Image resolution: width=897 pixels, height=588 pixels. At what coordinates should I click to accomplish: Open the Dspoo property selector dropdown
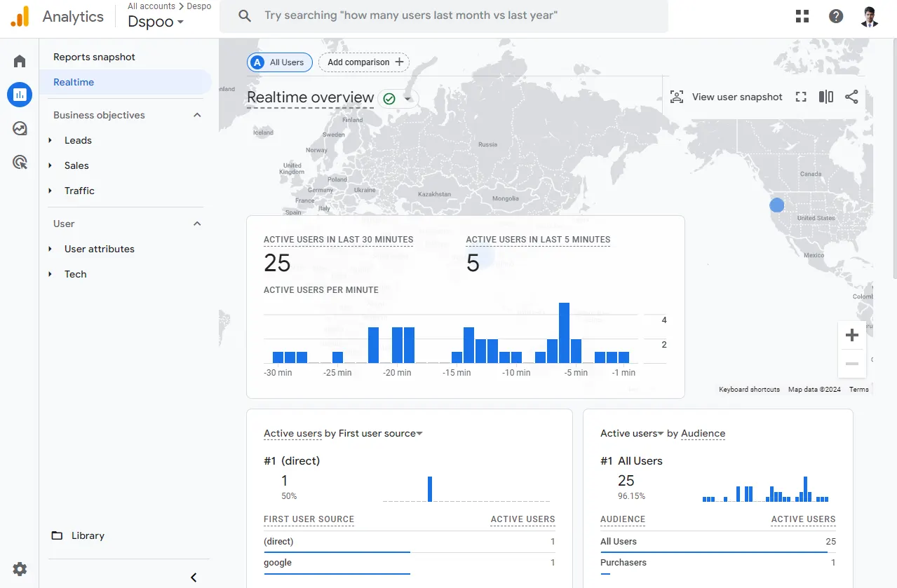click(156, 22)
